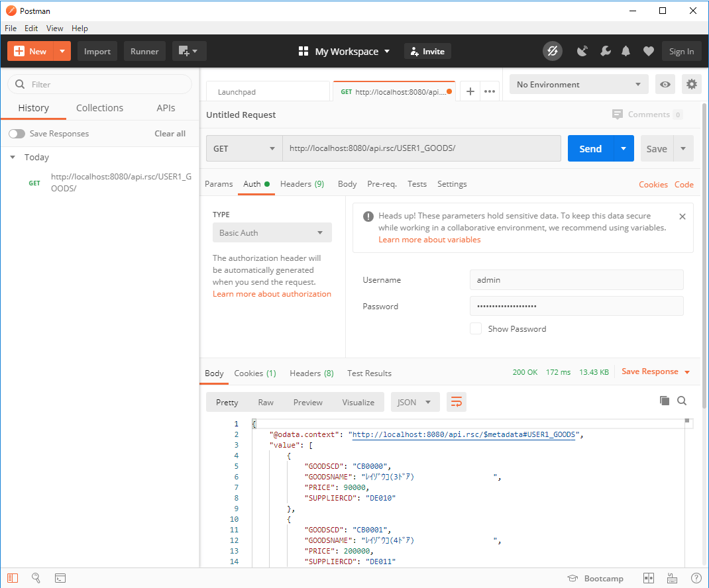
Task: Expand the GET method dropdown
Action: [243, 148]
